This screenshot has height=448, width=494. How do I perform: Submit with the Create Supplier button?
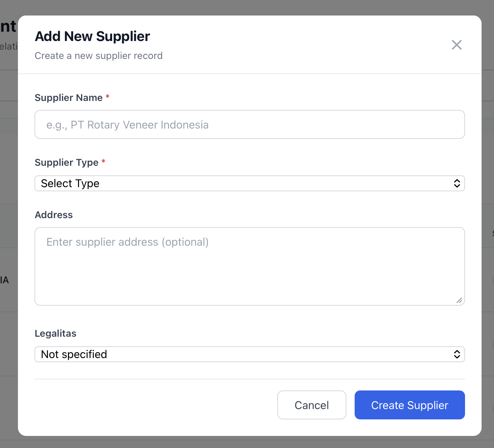tap(409, 405)
